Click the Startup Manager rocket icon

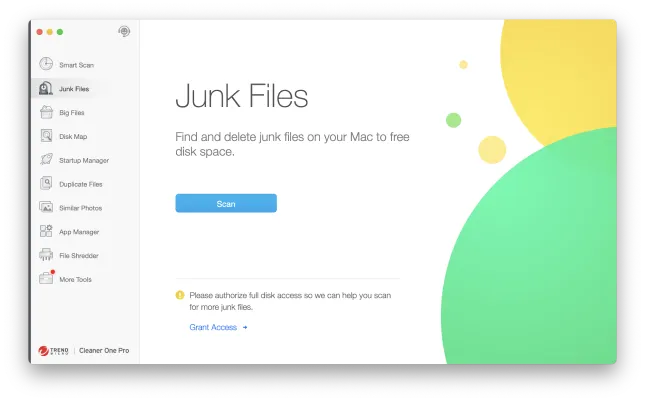(46, 160)
